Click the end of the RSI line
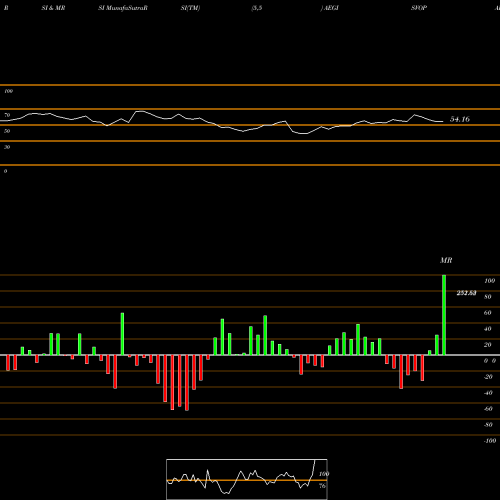The image size is (500, 500). point(442,121)
